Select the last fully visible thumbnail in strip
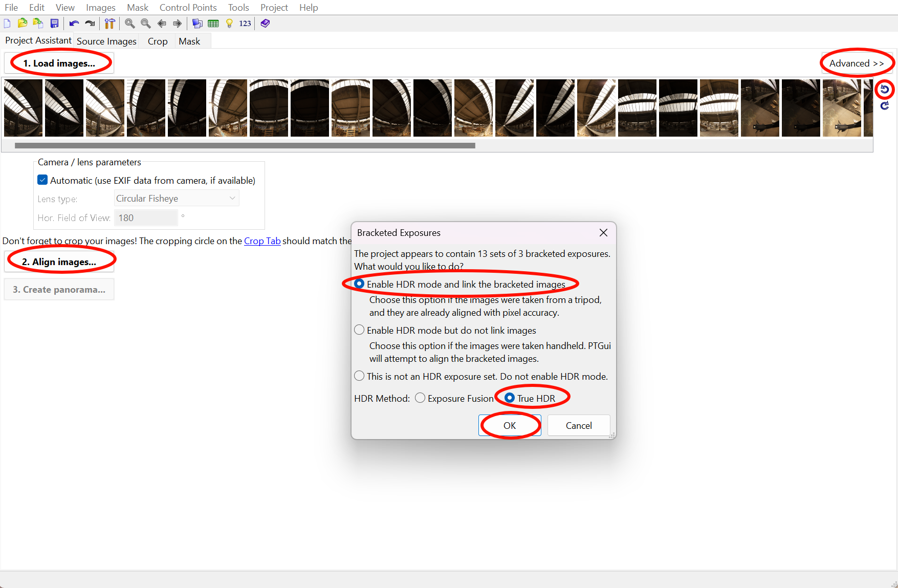Image resolution: width=898 pixels, height=588 pixels. [x=842, y=108]
